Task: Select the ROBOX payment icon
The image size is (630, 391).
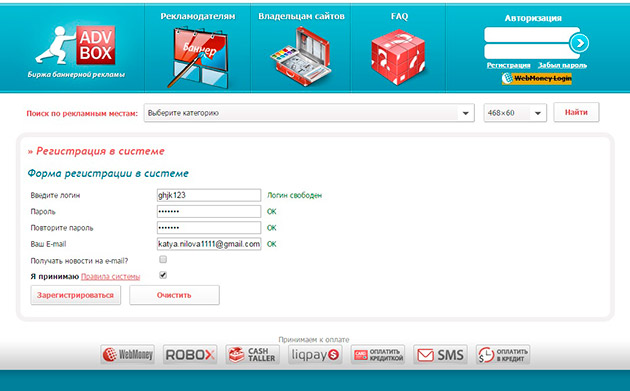Action: pos(190,354)
